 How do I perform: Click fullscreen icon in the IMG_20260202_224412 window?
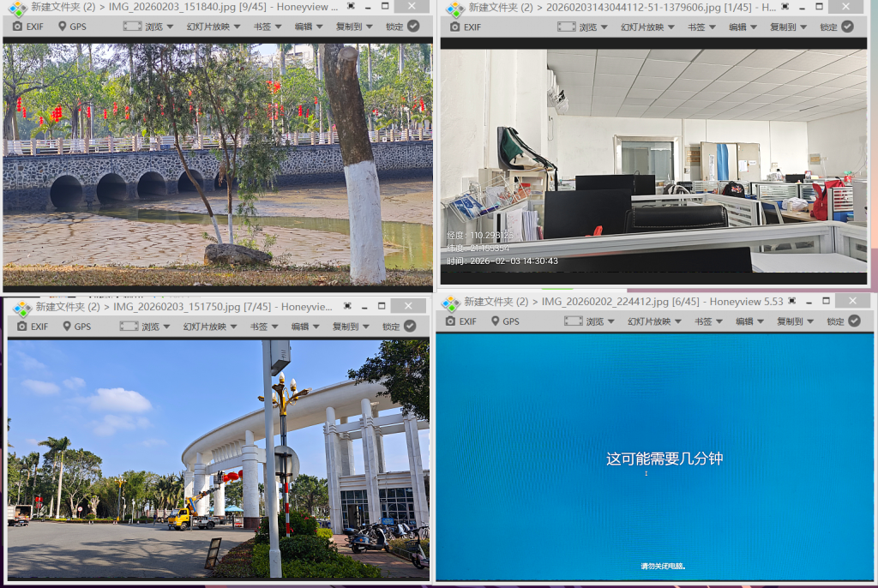[x=791, y=302]
